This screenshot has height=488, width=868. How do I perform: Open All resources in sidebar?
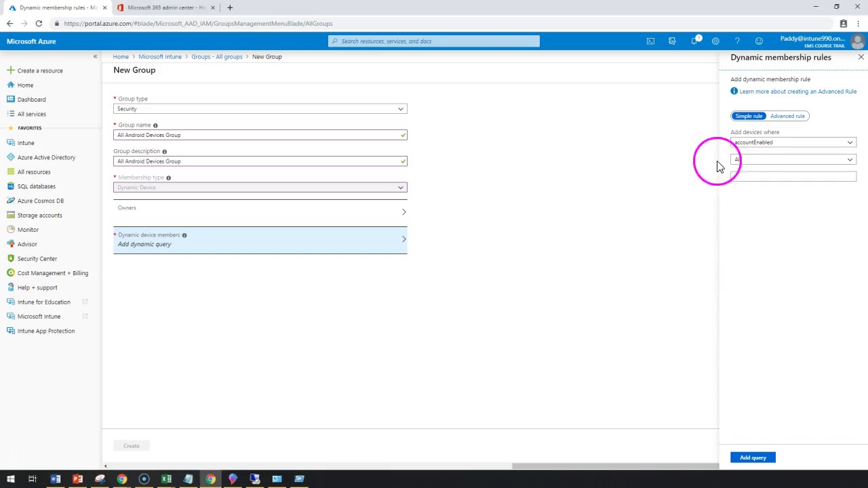click(x=34, y=172)
